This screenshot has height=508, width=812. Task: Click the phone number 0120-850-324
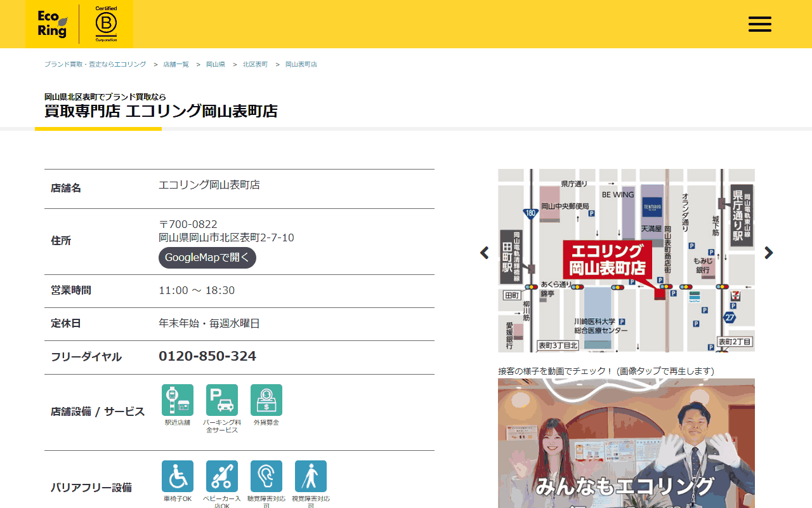pyautogui.click(x=207, y=356)
